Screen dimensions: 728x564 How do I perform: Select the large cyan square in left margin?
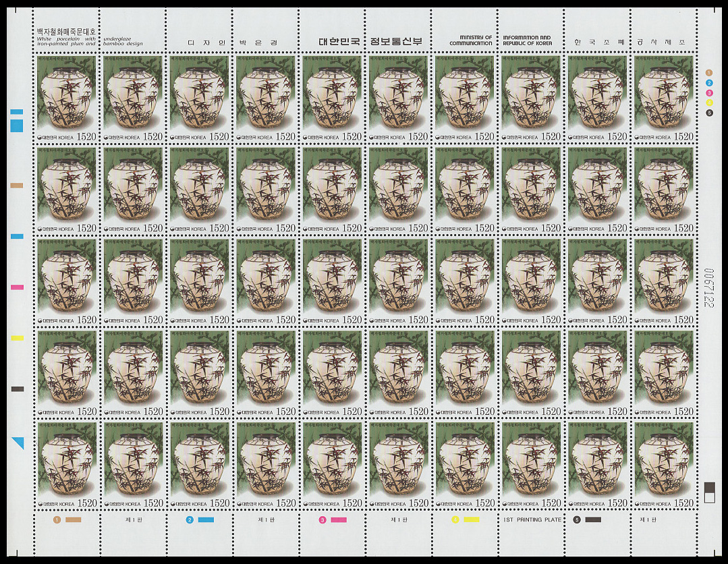17,125
